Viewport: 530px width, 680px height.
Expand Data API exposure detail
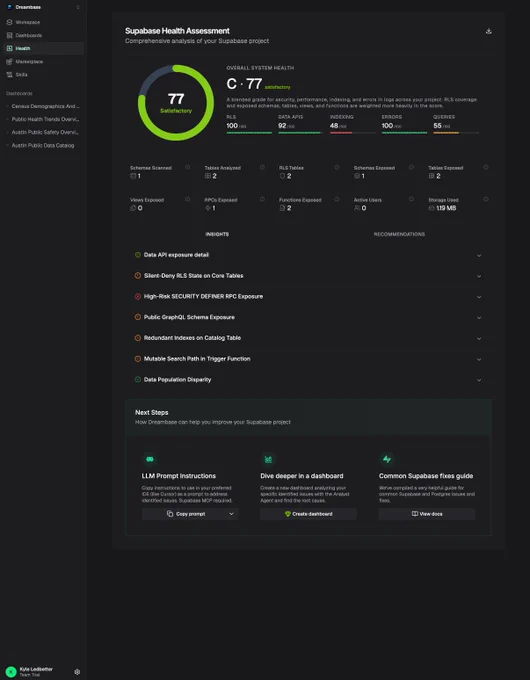(x=308, y=255)
